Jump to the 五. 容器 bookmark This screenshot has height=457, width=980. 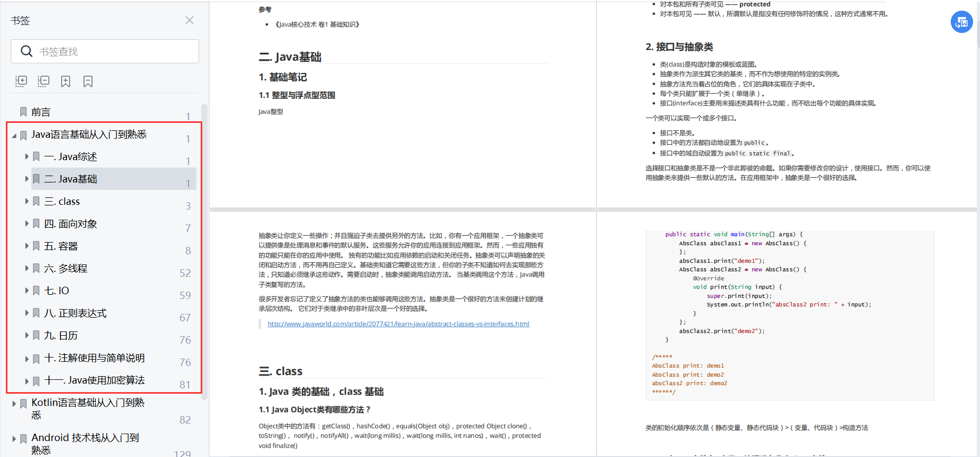(61, 246)
